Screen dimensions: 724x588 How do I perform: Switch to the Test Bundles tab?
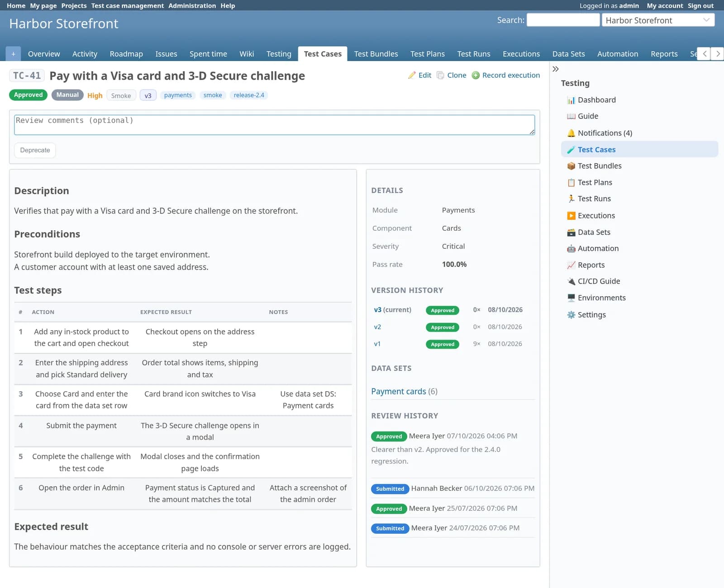[x=376, y=54]
